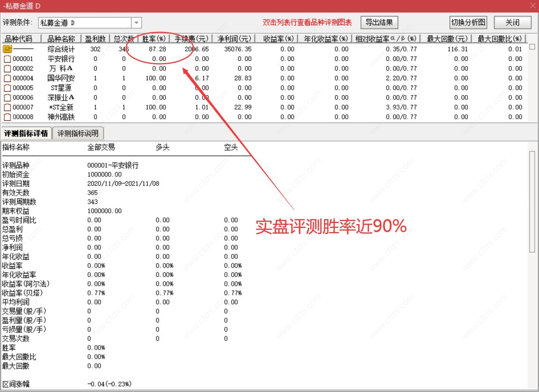The height and width of the screenshot is (392, 539).
Task: Switch to the 评测指标说明 tab
Action: click(78, 133)
